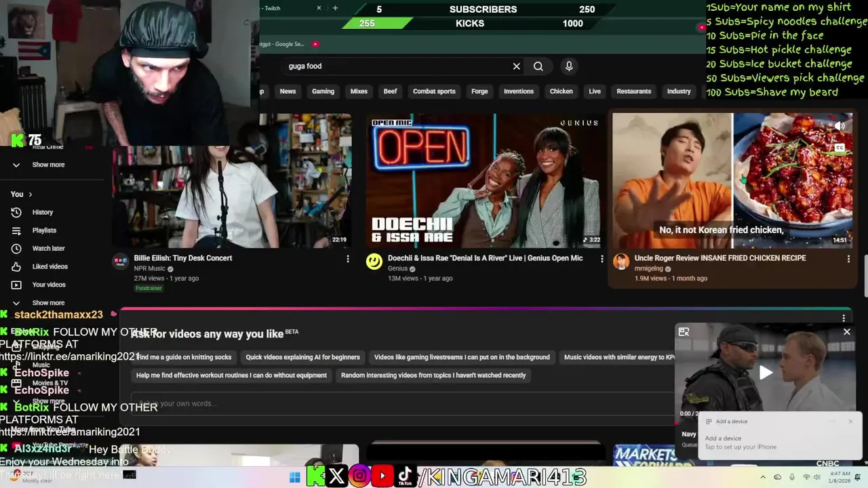Select the Mixes filter chip
This screenshot has width=868, height=488.
tap(359, 91)
